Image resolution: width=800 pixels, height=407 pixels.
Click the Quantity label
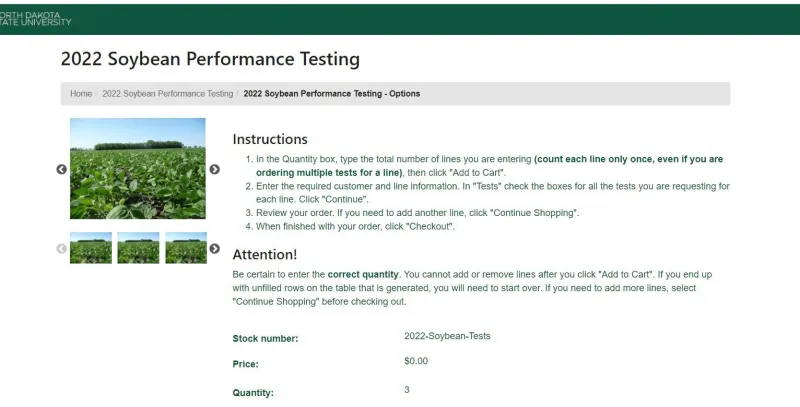tap(253, 393)
